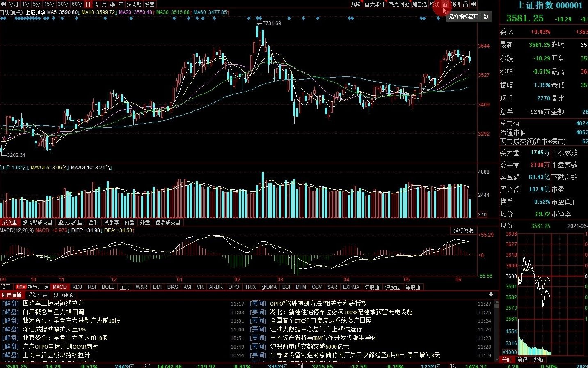Viewport: 588px width, 368px height.
Task: Open indicator 设置 at bottom left
Action: (6, 287)
